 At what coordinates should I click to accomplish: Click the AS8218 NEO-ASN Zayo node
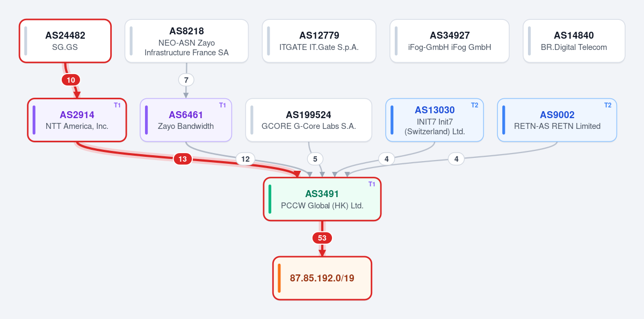pos(186,41)
